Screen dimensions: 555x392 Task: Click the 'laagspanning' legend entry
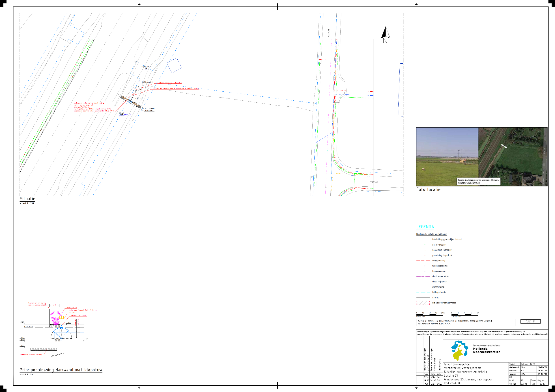(438, 260)
